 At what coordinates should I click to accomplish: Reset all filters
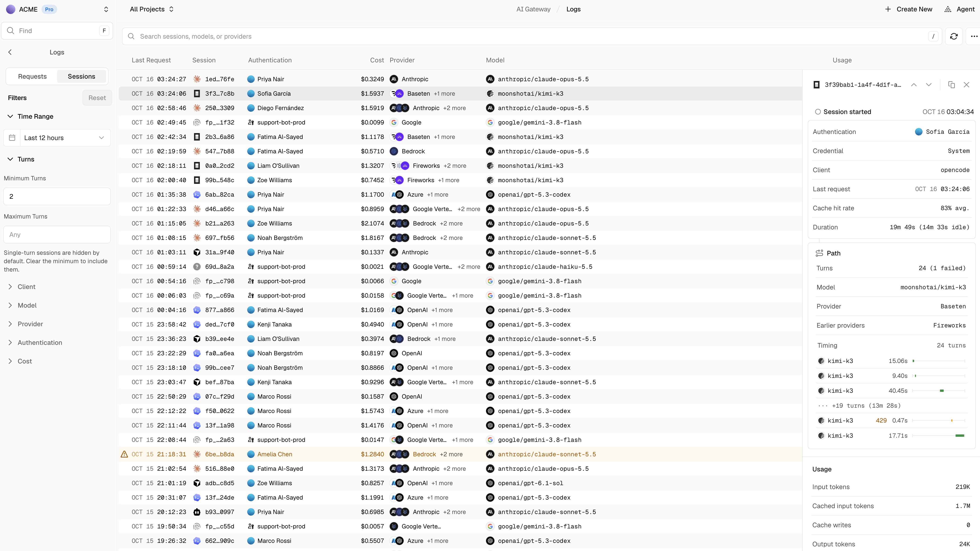coord(97,98)
